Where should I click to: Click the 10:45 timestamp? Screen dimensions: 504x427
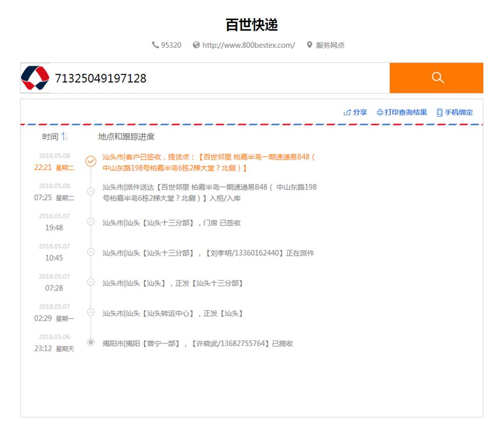(x=54, y=258)
